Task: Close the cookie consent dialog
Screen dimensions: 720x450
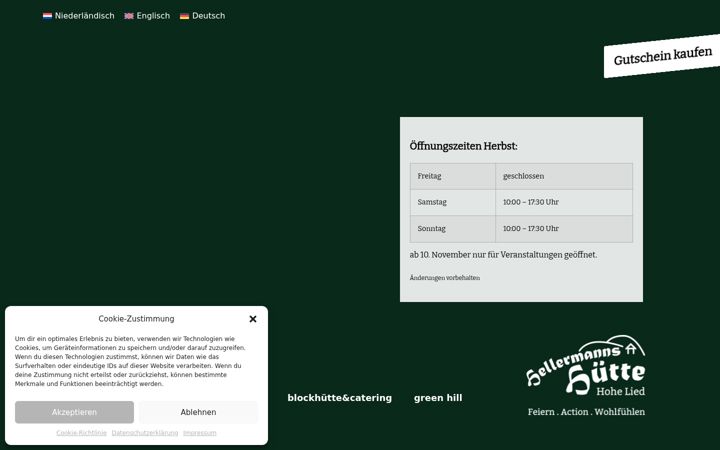Action: tap(253, 319)
